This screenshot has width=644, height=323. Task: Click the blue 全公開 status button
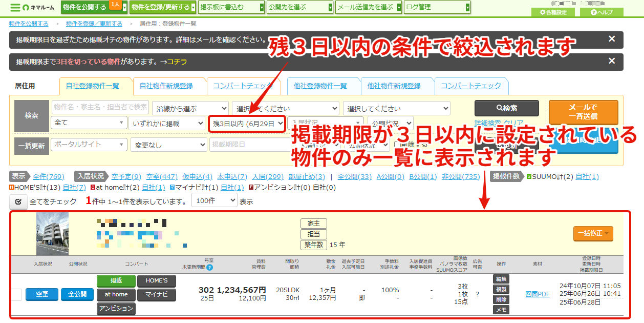78,294
